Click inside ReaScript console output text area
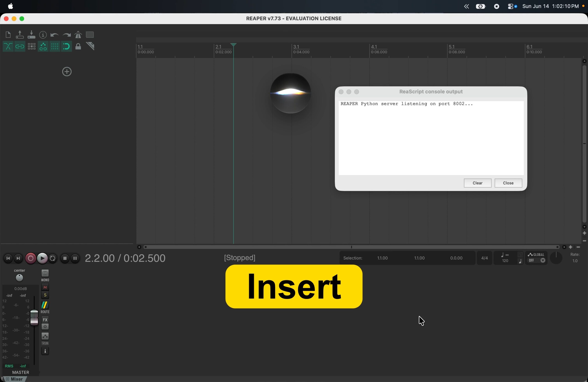Viewport: 588px width, 382px height. point(431,138)
